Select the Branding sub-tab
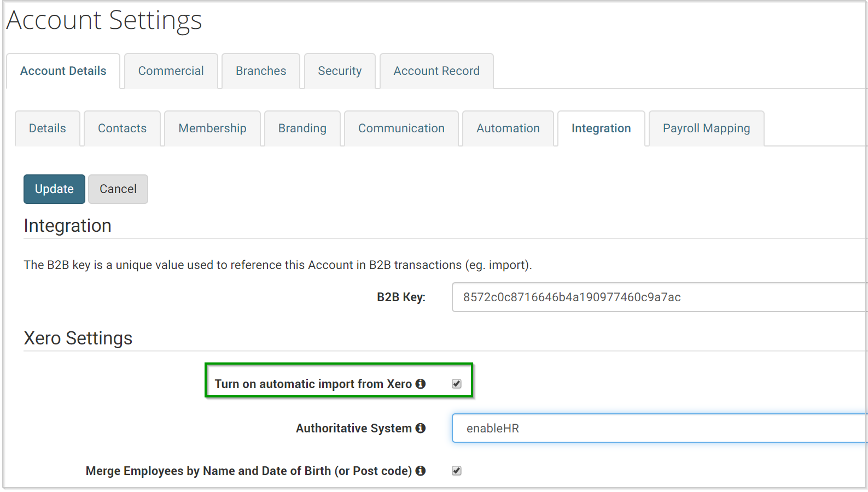868x492 pixels. click(x=302, y=128)
